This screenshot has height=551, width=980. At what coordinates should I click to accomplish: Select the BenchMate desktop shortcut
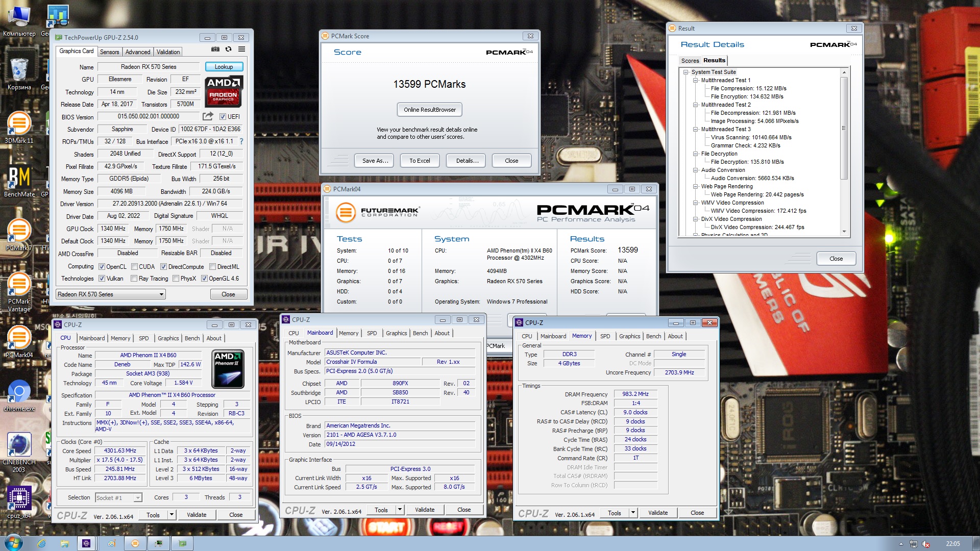pos(19,181)
